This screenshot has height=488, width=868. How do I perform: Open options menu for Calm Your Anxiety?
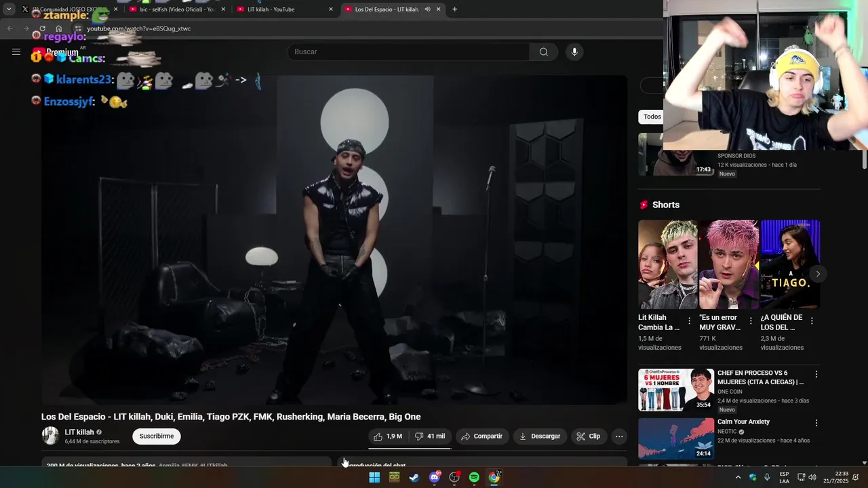[x=816, y=423]
